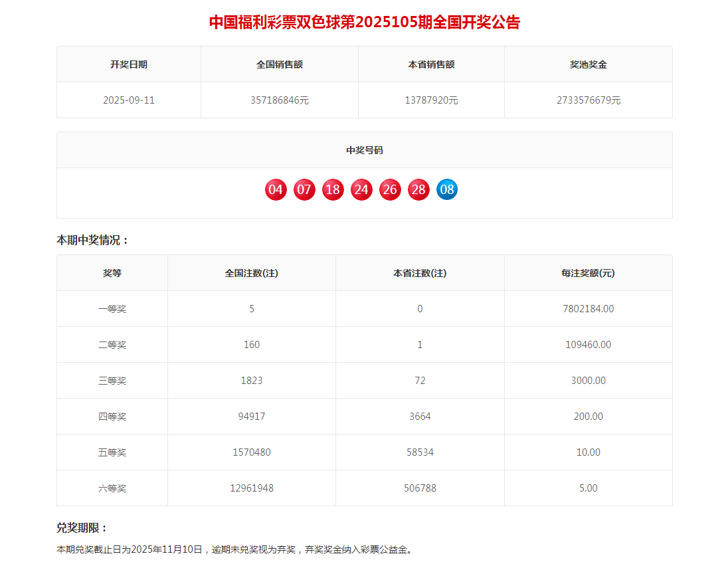Select prize pool value 2733576679元
The width and height of the screenshot is (728, 572).
click(x=589, y=100)
